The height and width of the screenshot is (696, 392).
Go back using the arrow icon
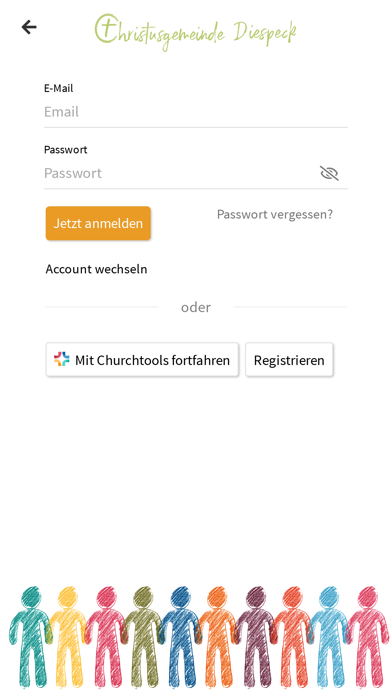click(29, 28)
